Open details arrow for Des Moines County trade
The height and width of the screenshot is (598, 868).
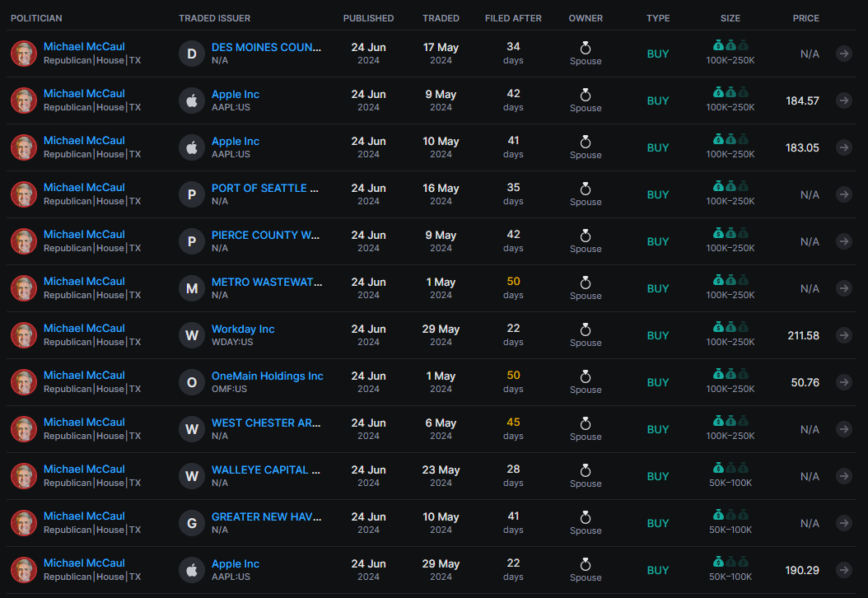point(843,54)
